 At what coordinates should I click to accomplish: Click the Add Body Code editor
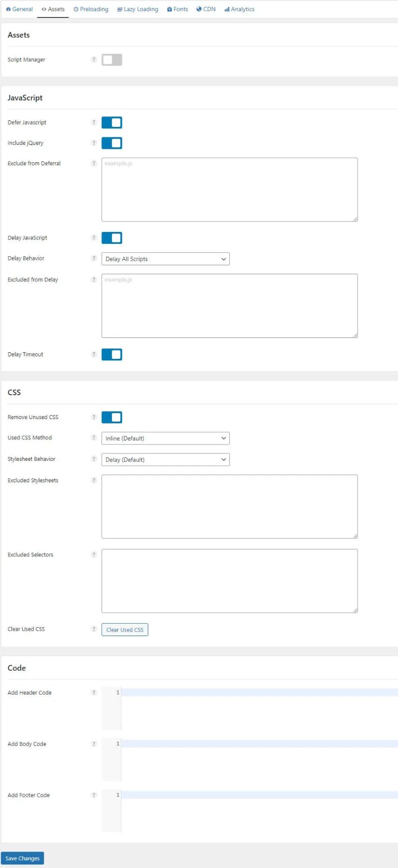pyautogui.click(x=259, y=759)
